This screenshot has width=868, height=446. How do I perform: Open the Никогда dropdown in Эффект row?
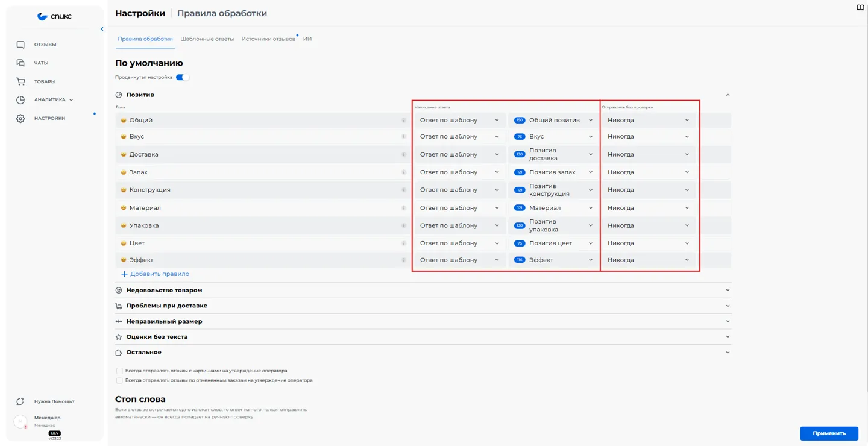(x=649, y=260)
